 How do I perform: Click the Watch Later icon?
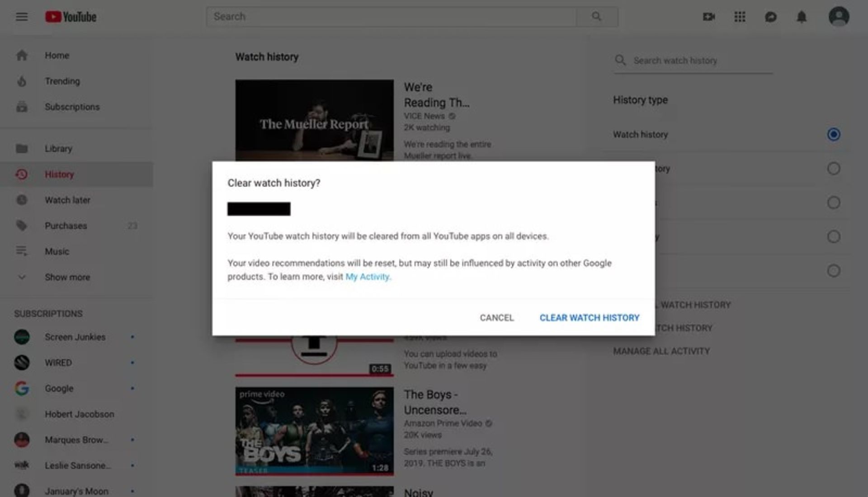[21, 200]
